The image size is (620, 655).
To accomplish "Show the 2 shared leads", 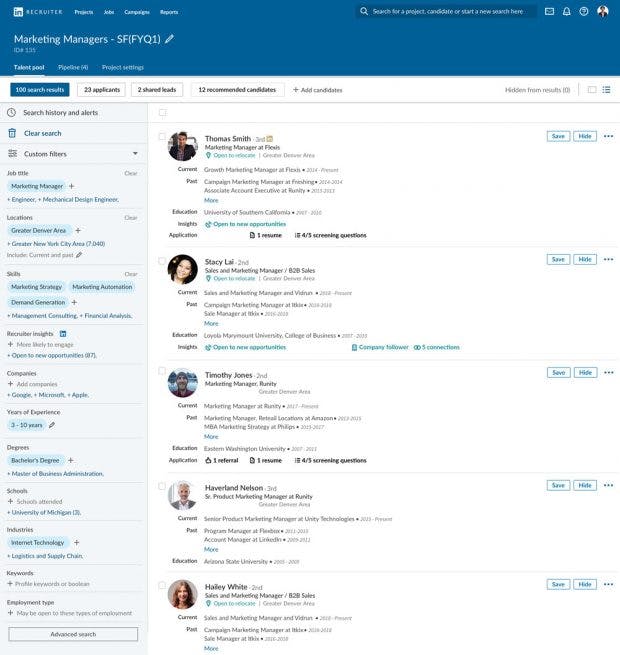I will (x=157, y=89).
